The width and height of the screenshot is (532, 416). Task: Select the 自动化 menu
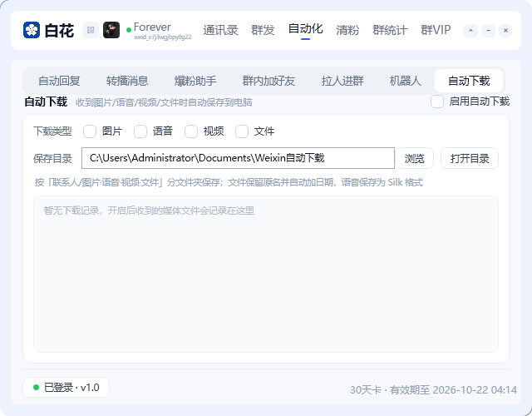(x=305, y=29)
